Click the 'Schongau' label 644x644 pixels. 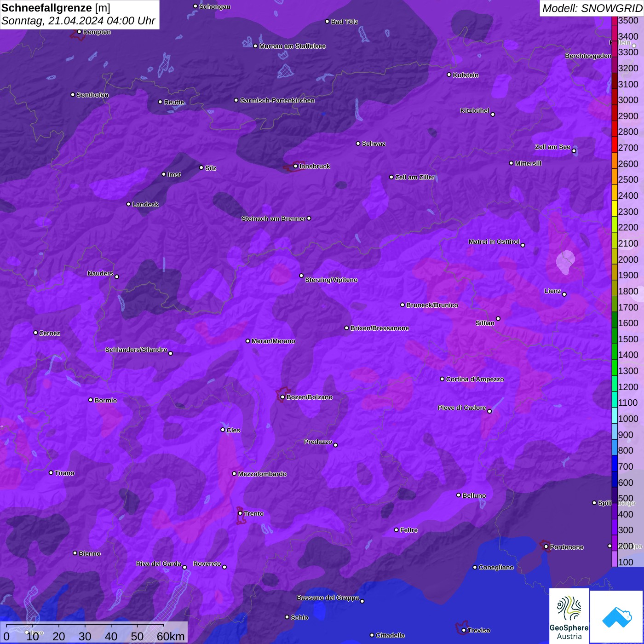pos(215,6)
